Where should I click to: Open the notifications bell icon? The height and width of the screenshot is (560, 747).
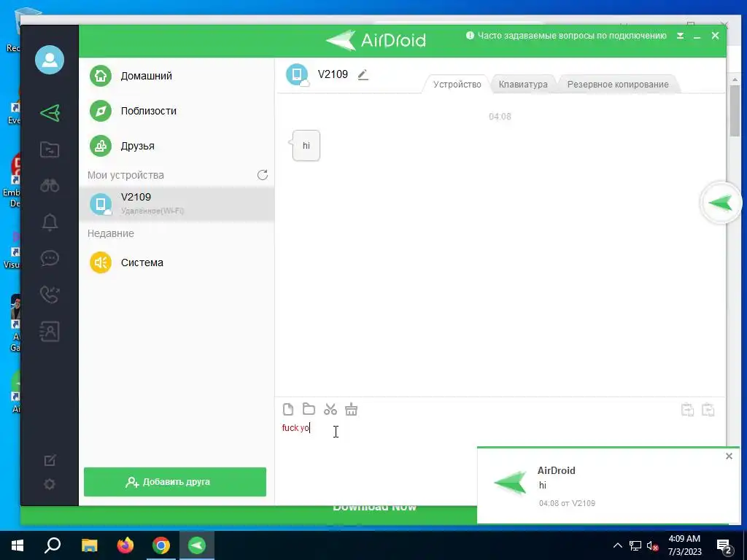click(x=50, y=222)
